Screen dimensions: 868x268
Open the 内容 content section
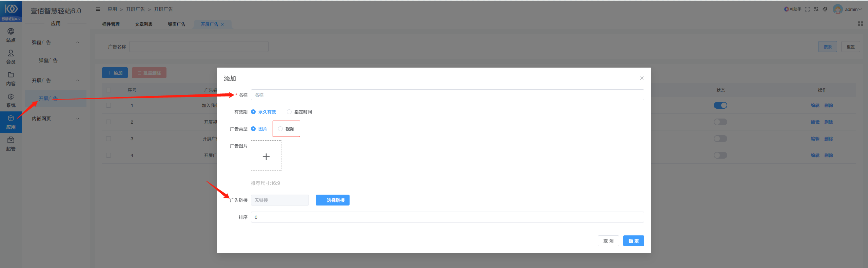click(11, 79)
